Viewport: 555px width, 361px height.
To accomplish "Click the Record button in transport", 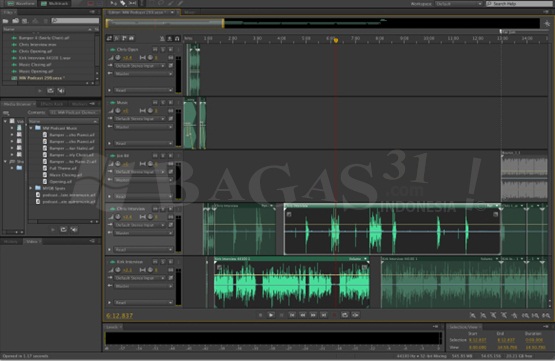I will click(334, 315).
